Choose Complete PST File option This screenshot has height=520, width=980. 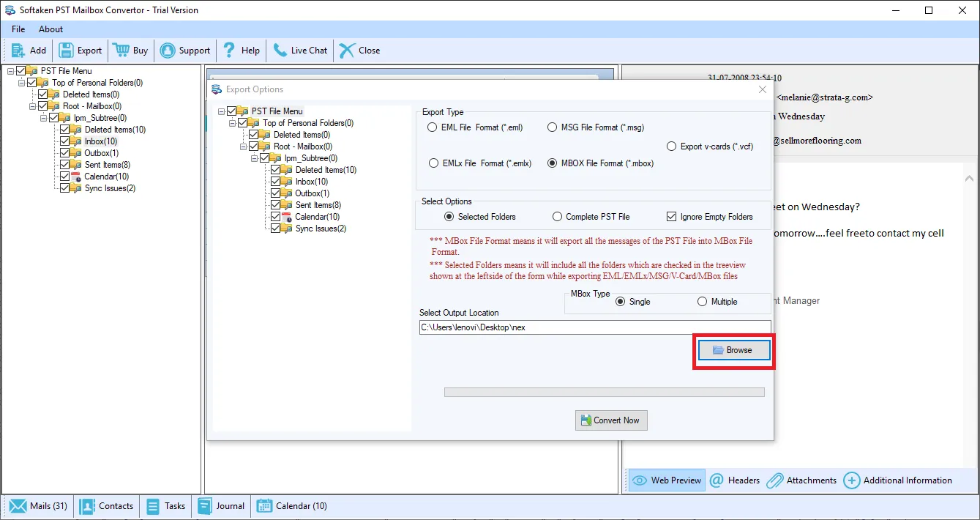coord(558,217)
